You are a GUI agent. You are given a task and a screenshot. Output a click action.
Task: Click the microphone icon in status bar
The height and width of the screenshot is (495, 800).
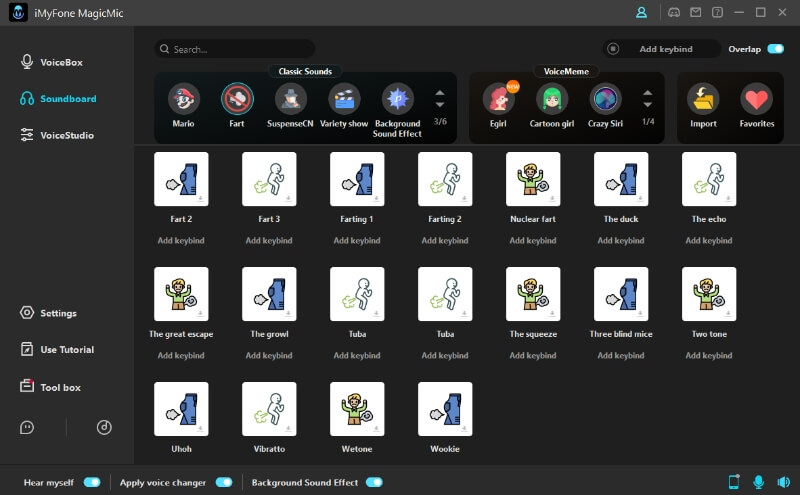758,482
